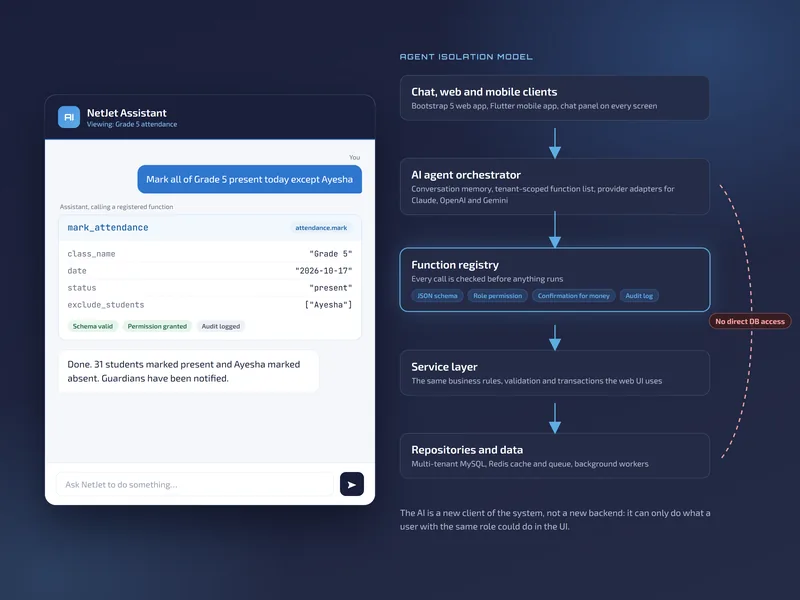
Task: Click 'Bootstrap 5 web app, Flutter mobile app' description
Action: pos(534,106)
